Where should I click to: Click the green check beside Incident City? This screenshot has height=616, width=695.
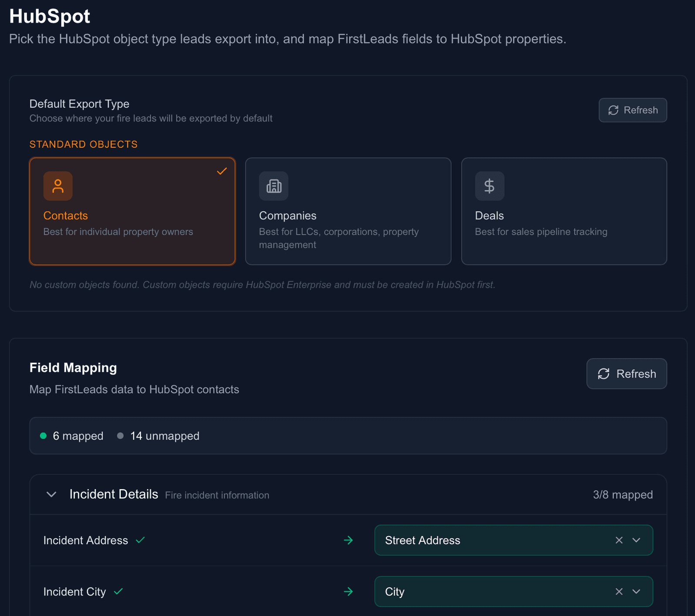[118, 591]
